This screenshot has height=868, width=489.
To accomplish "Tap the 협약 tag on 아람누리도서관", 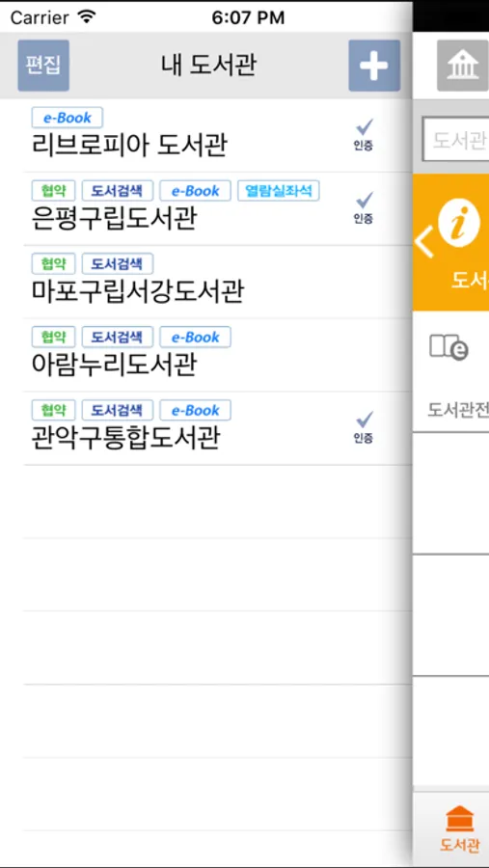I will 53,338.
